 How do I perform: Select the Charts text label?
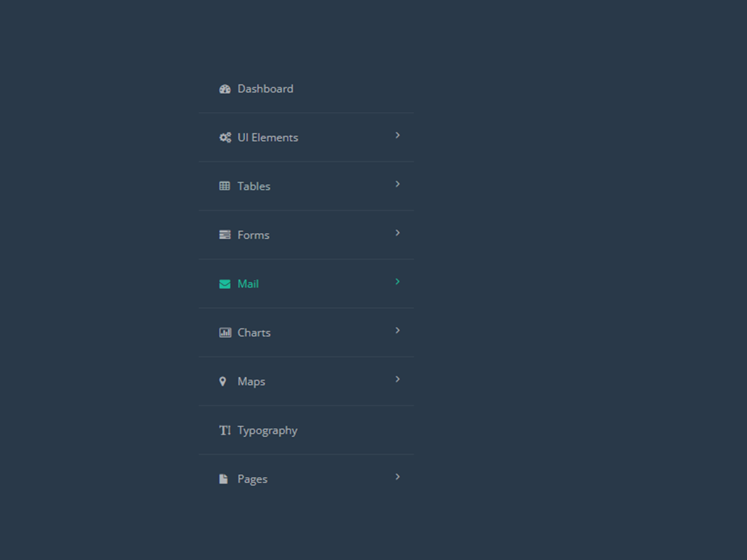(254, 332)
